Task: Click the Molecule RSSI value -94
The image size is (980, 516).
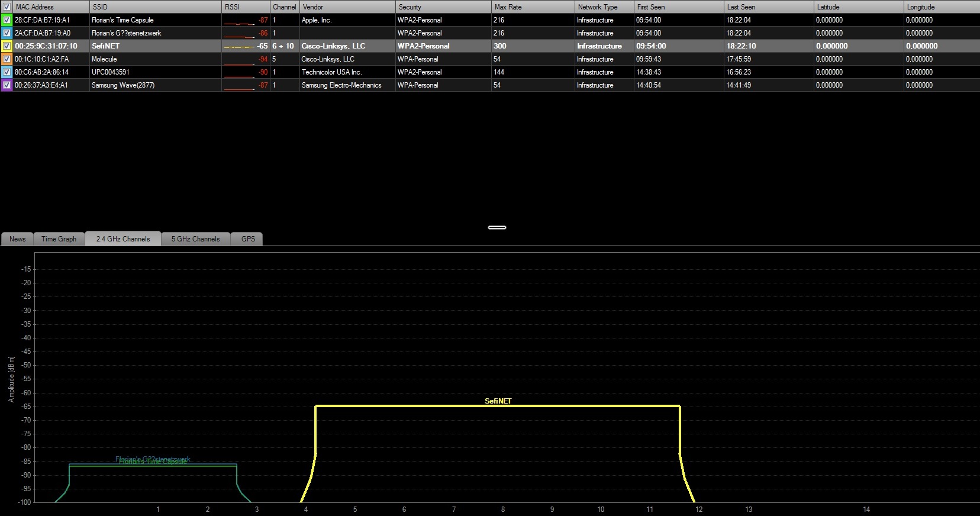Action: pyautogui.click(x=263, y=59)
